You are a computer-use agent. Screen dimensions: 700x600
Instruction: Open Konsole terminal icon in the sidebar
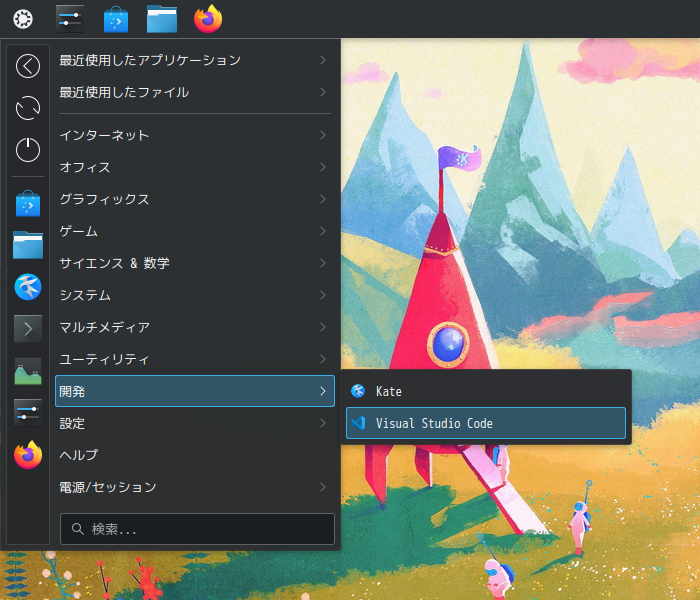point(28,329)
